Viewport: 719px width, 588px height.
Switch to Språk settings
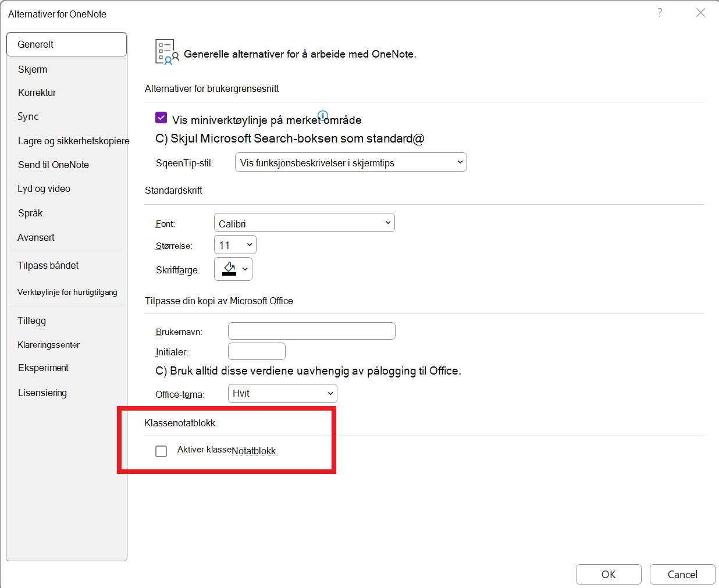pos(30,213)
